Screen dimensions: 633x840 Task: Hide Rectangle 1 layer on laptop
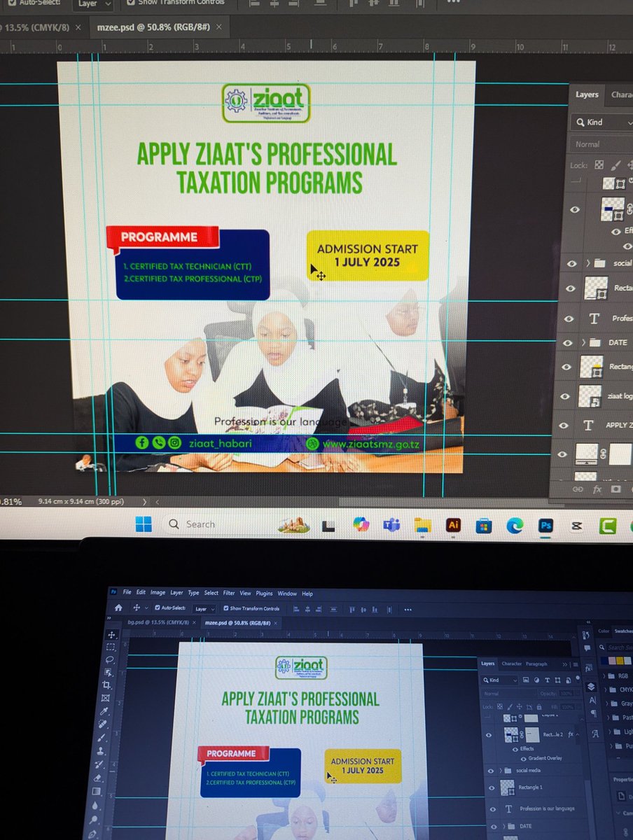coord(492,787)
